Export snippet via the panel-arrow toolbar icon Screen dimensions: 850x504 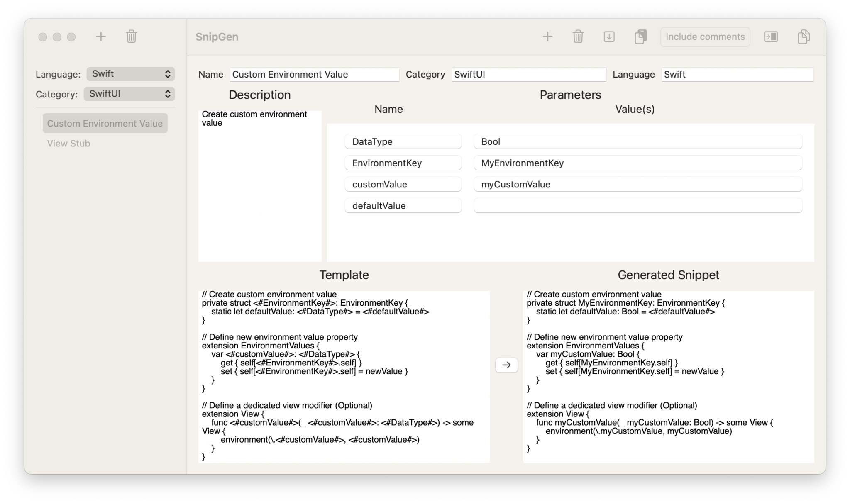[x=771, y=37]
